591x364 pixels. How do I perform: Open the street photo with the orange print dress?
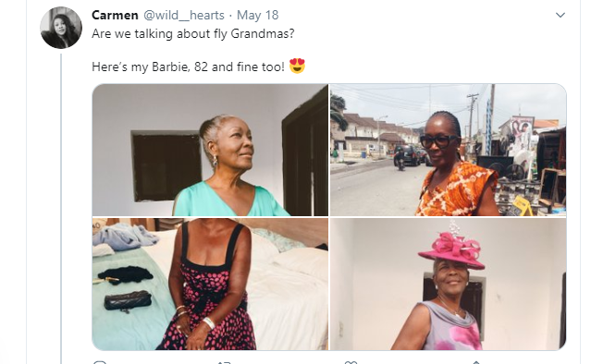(x=449, y=150)
